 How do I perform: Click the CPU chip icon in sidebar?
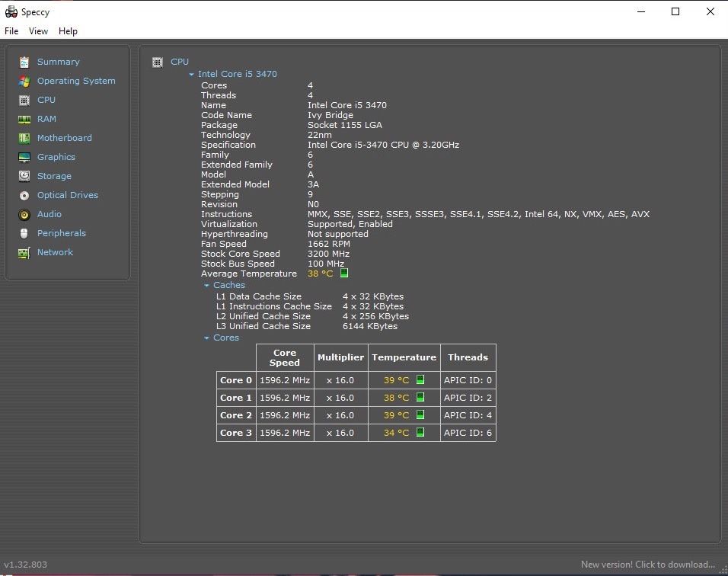(x=24, y=100)
